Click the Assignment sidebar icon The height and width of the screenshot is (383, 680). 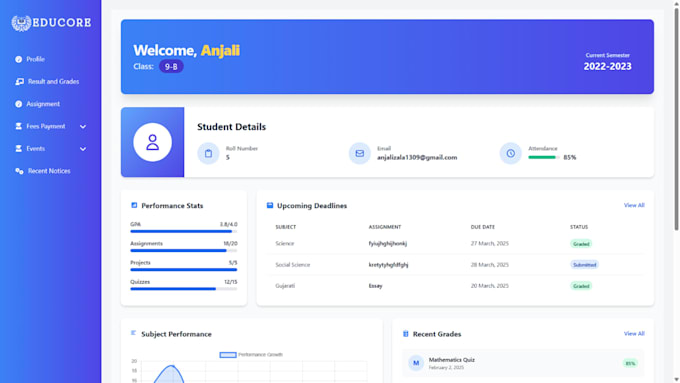18,104
